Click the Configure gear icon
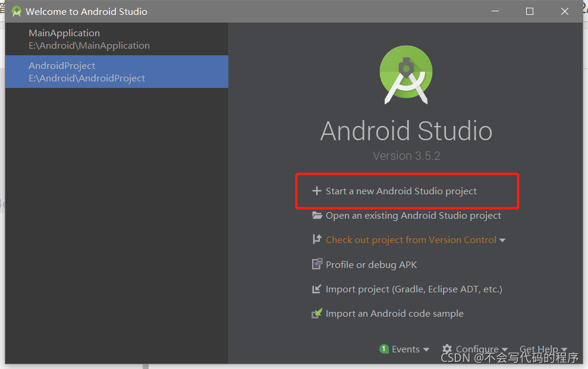Screen dimensions: 588x369 [446, 349]
